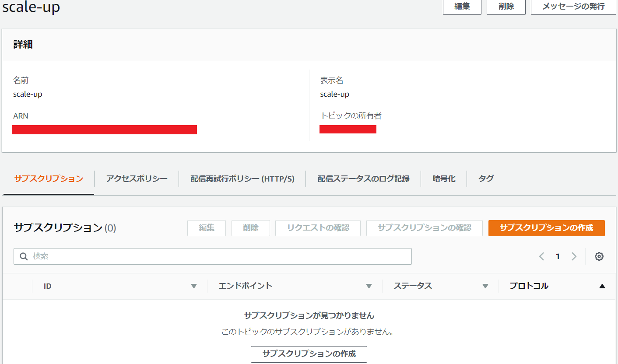The width and height of the screenshot is (618, 364).
Task: Click the topic's 編集 button at top
Action: [462, 7]
